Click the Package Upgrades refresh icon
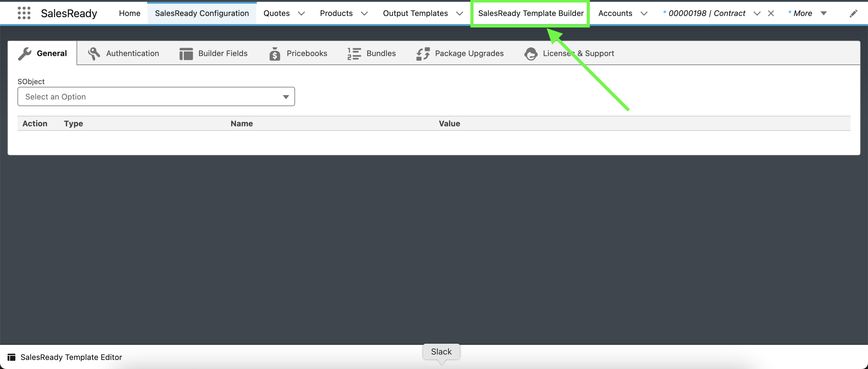Screen dimensions: 868x369 422,53
